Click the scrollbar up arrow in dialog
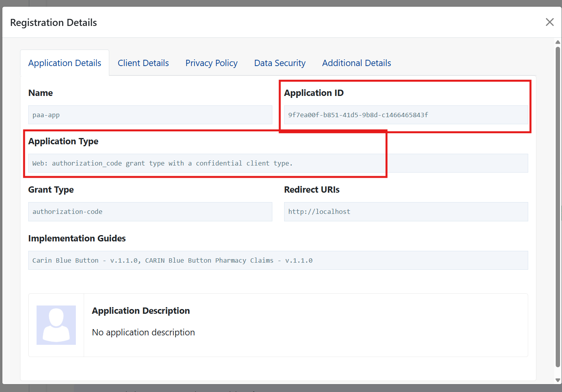The width and height of the screenshot is (562, 392). [558, 42]
